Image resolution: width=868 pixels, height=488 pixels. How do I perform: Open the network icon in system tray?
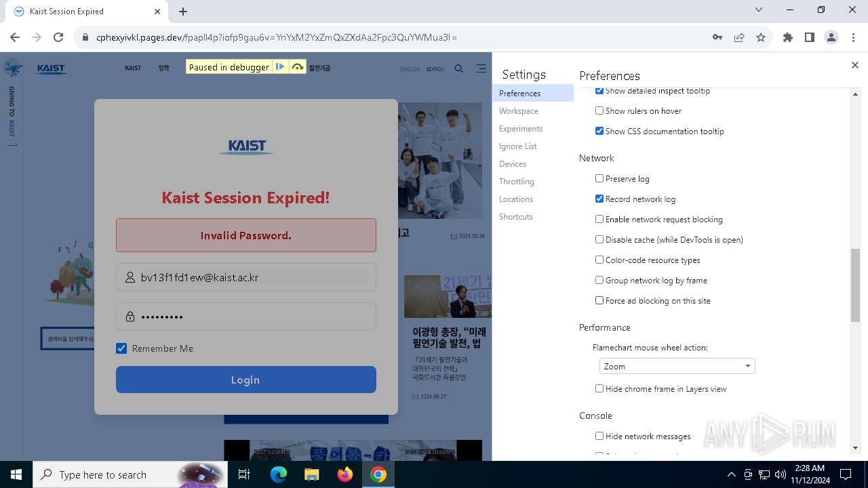click(x=764, y=474)
